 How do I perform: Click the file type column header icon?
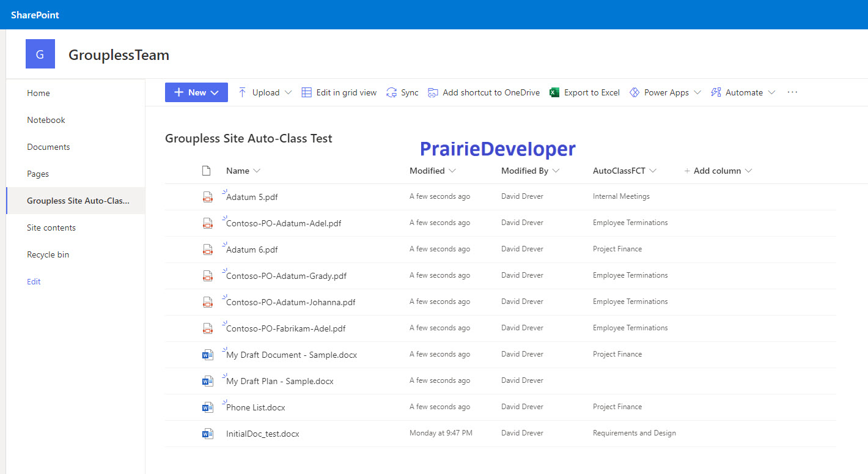(207, 171)
